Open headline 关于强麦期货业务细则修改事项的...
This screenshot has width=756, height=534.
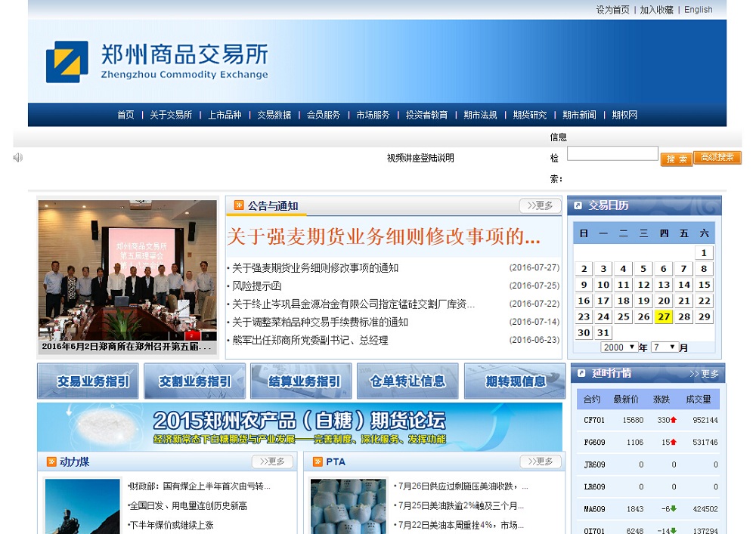(383, 237)
